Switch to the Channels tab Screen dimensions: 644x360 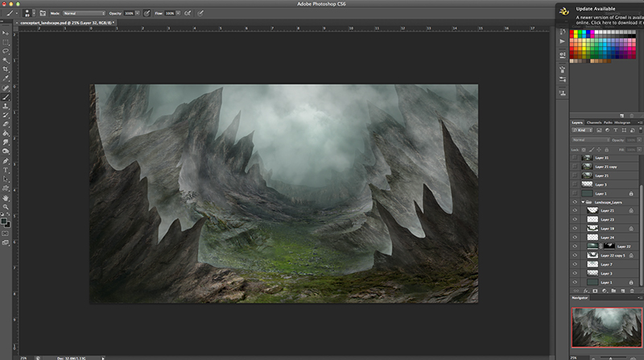point(594,122)
